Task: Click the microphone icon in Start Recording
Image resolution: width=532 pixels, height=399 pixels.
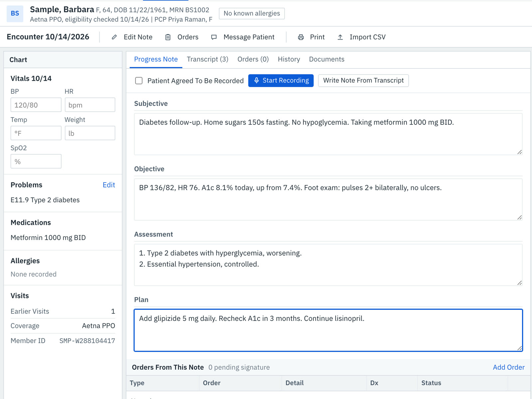Action: (x=256, y=80)
